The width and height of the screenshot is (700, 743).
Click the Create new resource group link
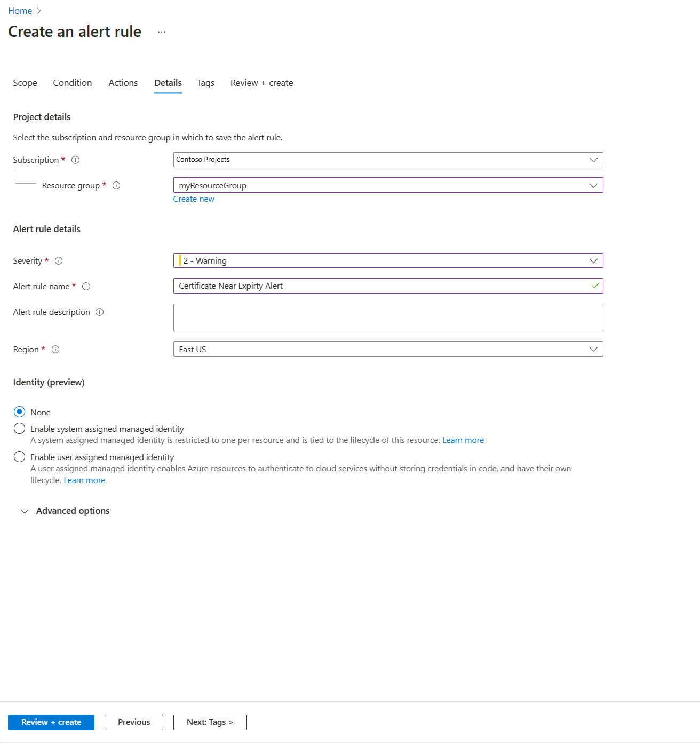(x=194, y=199)
